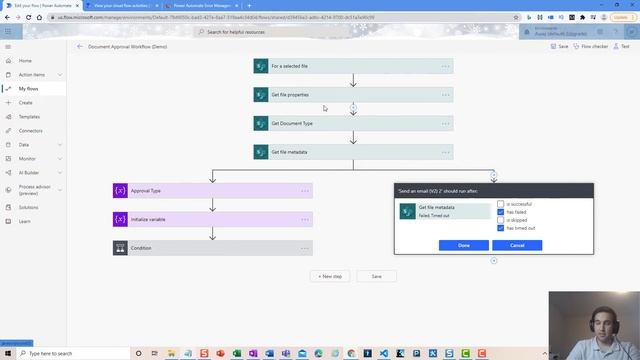This screenshot has width=640, height=360.
Task: Open the settings gear icon
Action: tap(600, 31)
